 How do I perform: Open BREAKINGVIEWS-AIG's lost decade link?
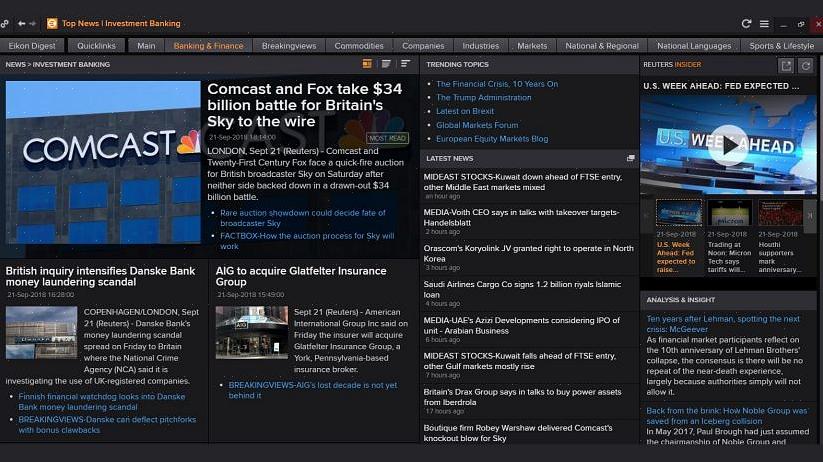[313, 390]
